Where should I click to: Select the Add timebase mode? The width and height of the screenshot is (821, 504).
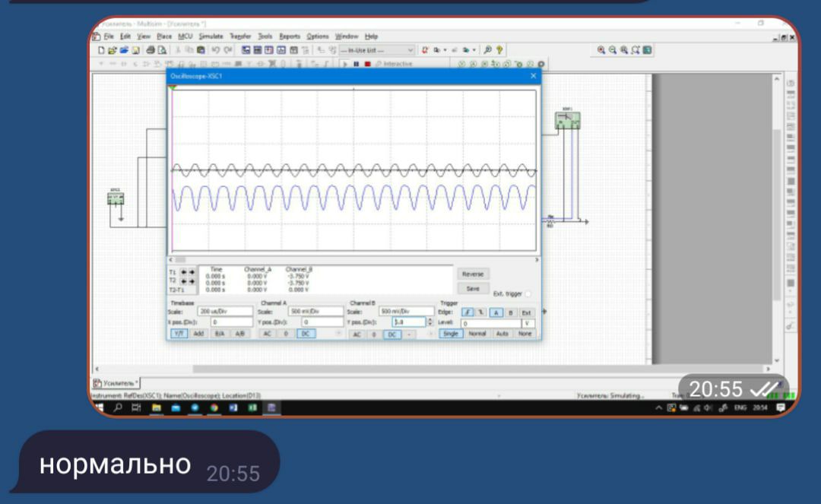pos(198,334)
